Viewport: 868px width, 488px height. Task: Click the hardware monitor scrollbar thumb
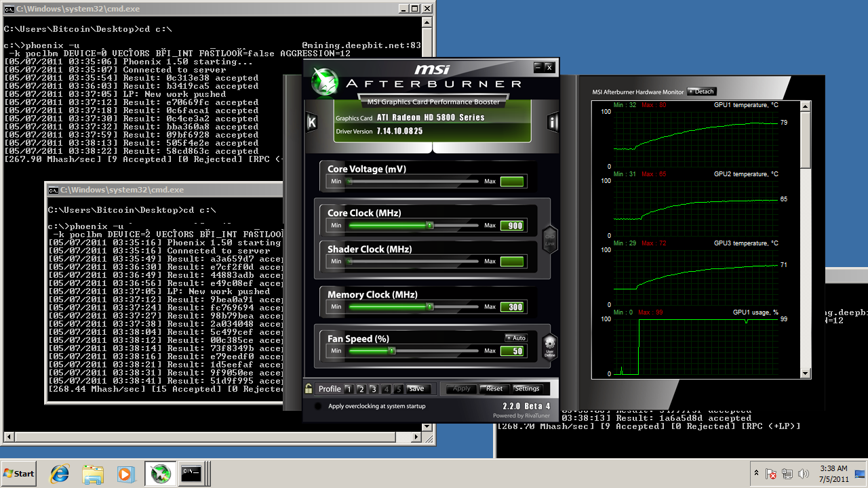806,140
